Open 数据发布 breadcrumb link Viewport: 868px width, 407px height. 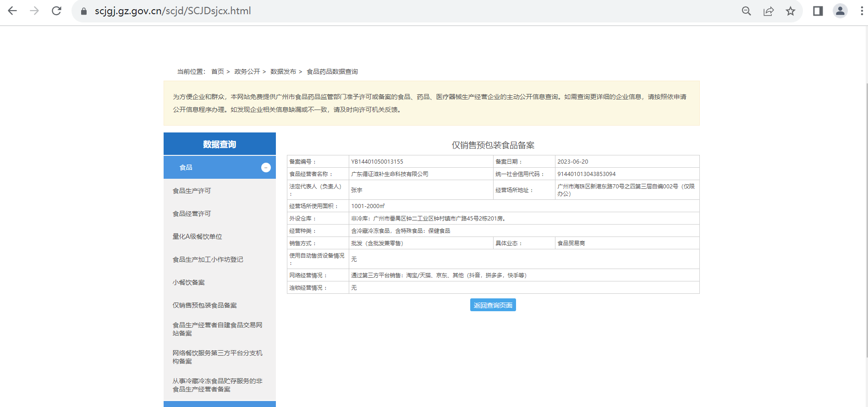click(283, 71)
